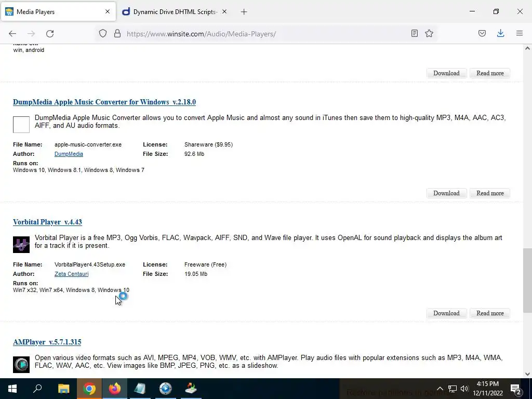Viewport: 532px width, 399px height.
Task: Select the 19.05 Mb file size
Action: (195, 274)
